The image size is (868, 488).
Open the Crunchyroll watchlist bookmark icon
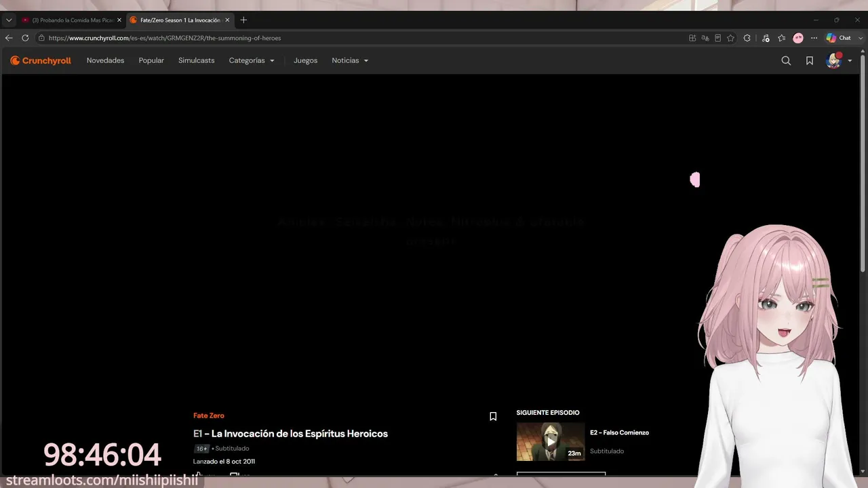[810, 60]
